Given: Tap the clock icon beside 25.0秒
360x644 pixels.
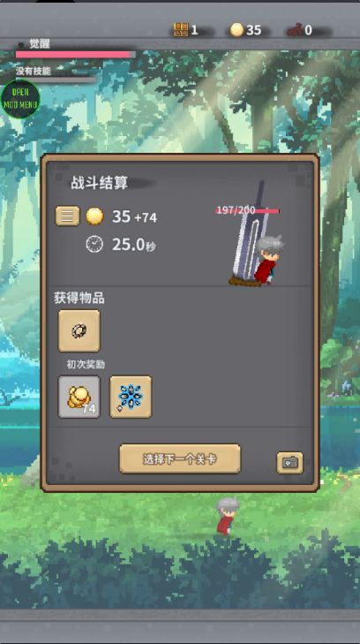Looking at the screenshot, I should [94, 244].
